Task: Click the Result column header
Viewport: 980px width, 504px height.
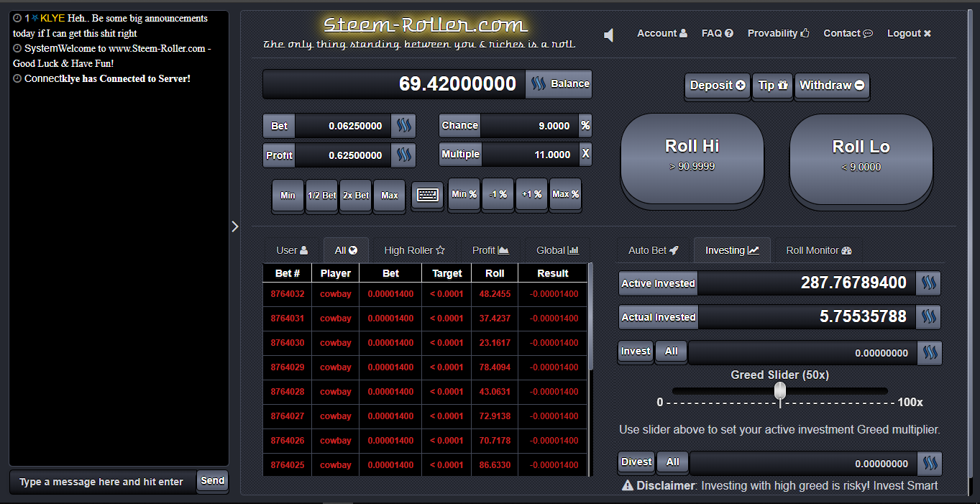Action: pos(553,273)
